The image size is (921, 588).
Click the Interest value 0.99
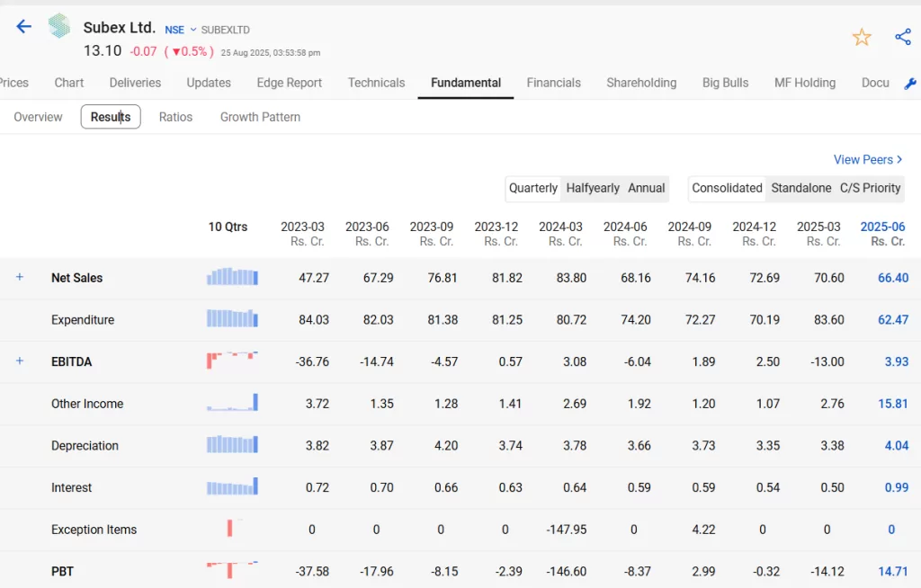pyautogui.click(x=897, y=487)
